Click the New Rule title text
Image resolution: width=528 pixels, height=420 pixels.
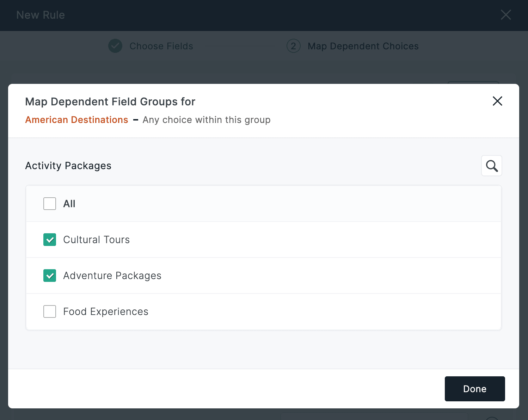pos(41,15)
